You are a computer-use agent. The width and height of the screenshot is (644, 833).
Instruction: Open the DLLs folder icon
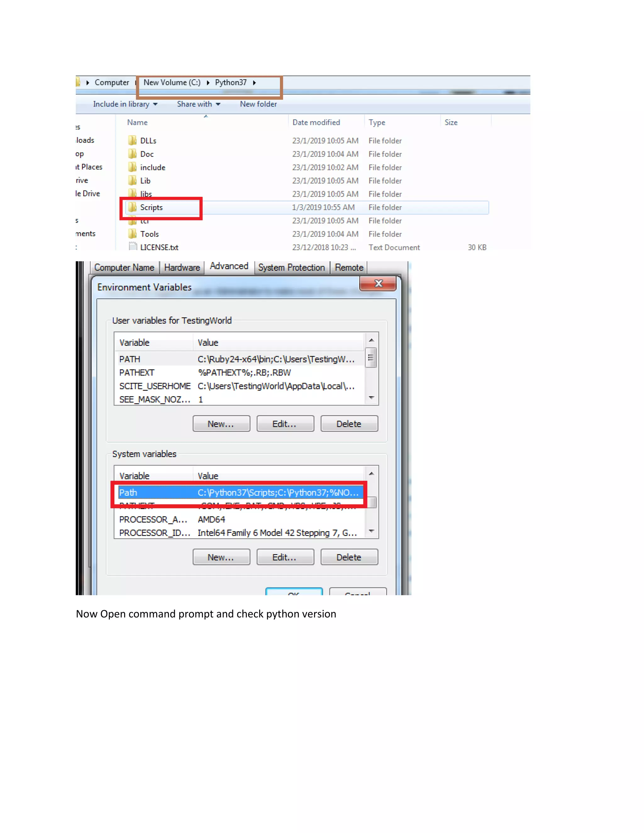132,141
